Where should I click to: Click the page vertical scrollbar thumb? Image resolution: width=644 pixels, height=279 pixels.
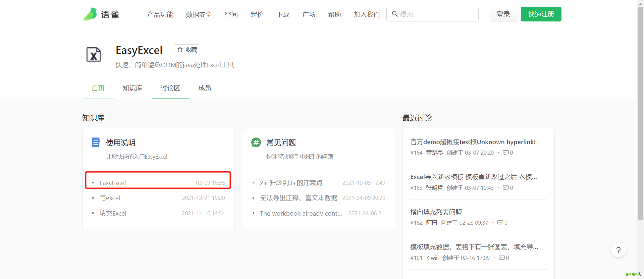pyautogui.click(x=640, y=113)
